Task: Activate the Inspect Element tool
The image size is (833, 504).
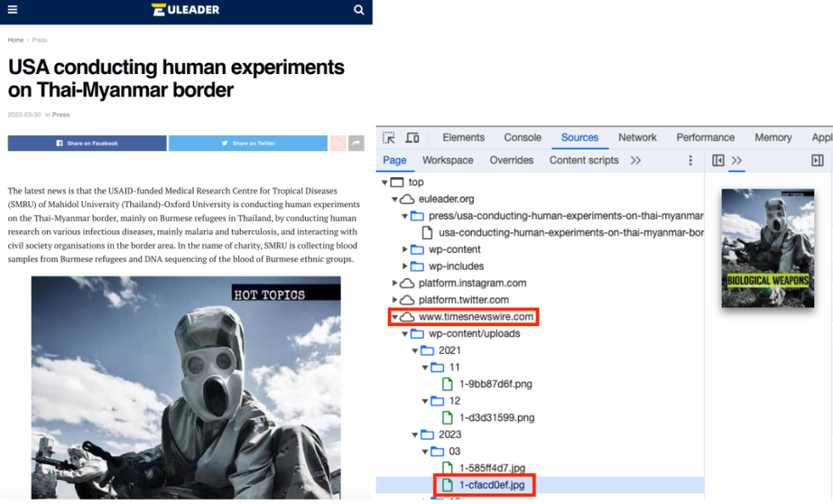Action: 388,138
